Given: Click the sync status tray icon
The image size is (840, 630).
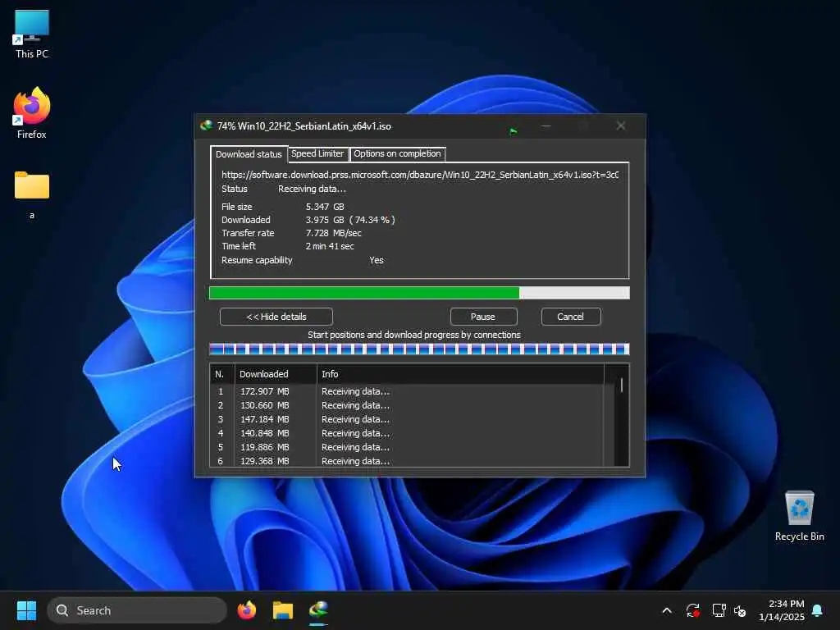Looking at the screenshot, I should [692, 610].
